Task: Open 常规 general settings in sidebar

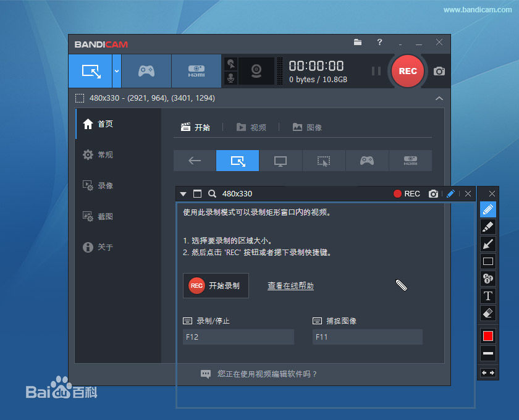Action: pyautogui.click(x=105, y=154)
